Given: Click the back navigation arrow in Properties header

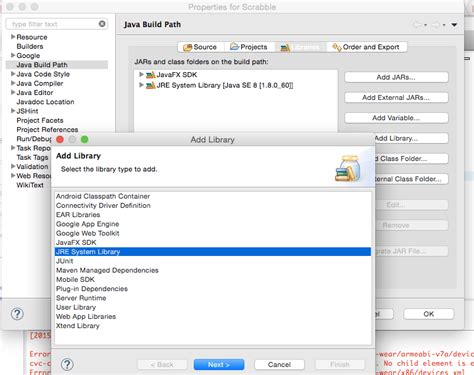Looking at the screenshot, I should (417, 25).
